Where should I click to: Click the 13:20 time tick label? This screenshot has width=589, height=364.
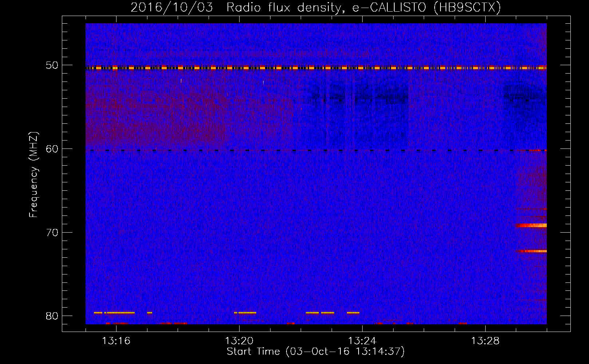coord(239,341)
